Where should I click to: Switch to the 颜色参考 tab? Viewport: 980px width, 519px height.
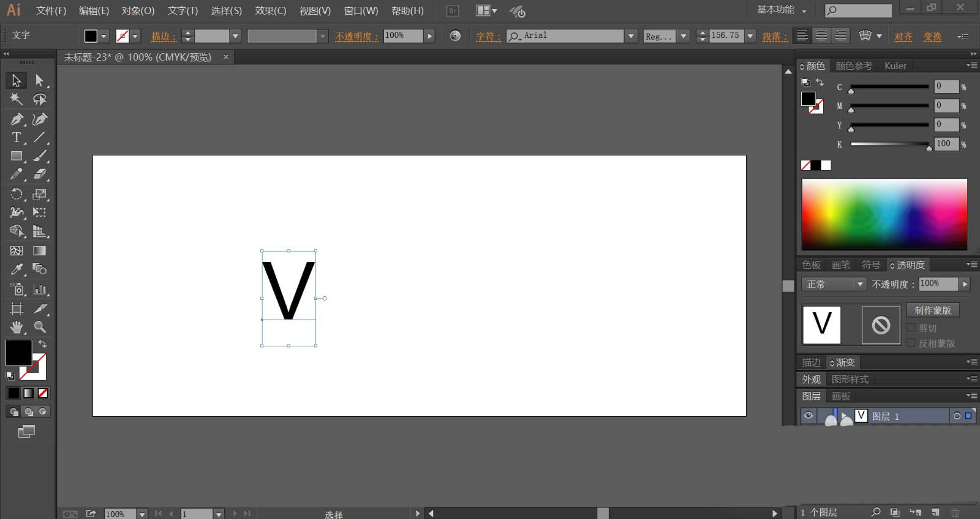click(x=853, y=65)
